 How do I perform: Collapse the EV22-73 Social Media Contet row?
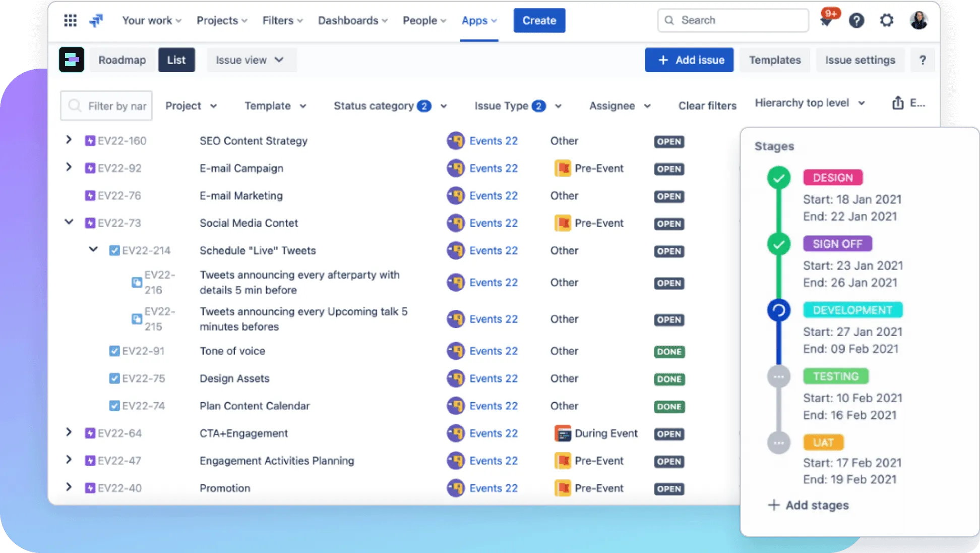coord(69,222)
